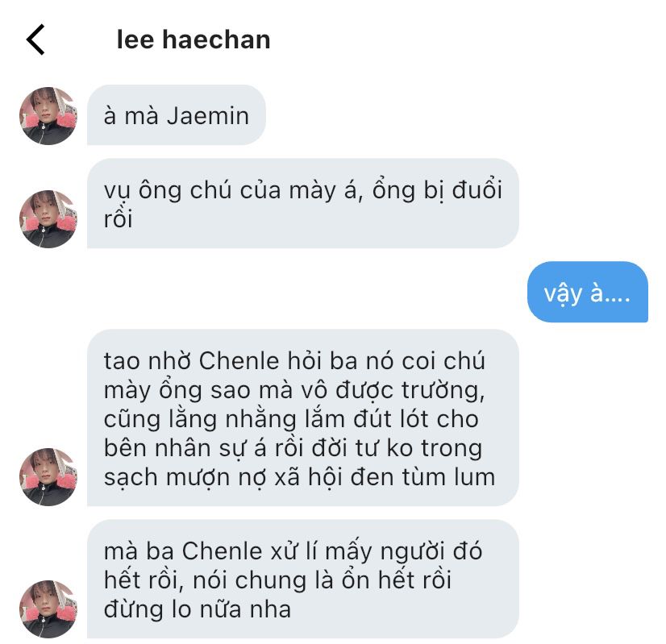Select the 'vụ ông chú của mày' bubble

coord(303,203)
